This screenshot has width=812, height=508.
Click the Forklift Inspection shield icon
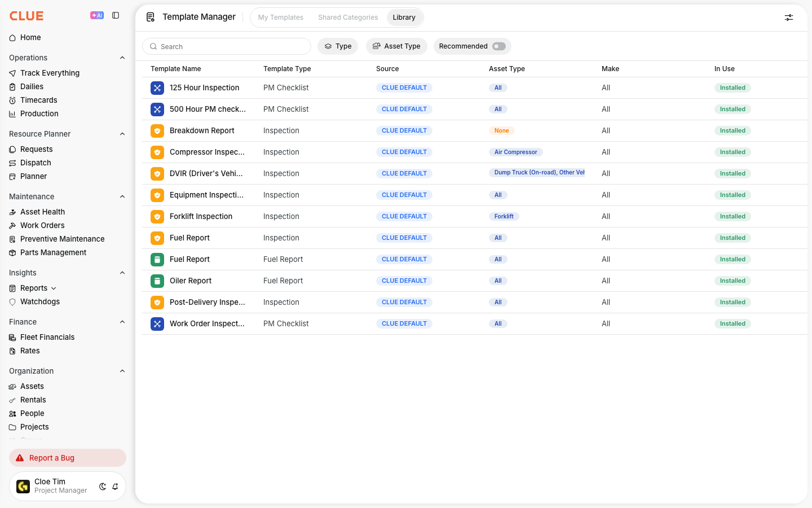point(157,217)
